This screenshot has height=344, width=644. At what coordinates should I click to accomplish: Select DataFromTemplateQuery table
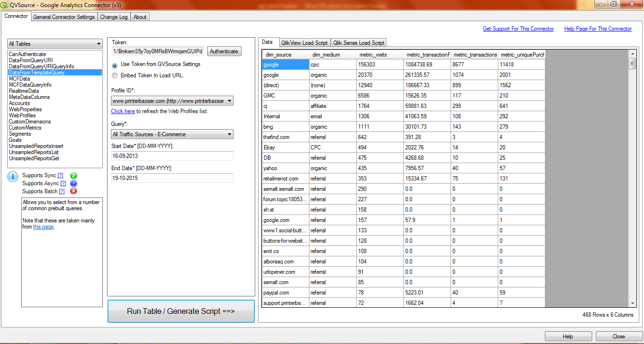click(55, 73)
